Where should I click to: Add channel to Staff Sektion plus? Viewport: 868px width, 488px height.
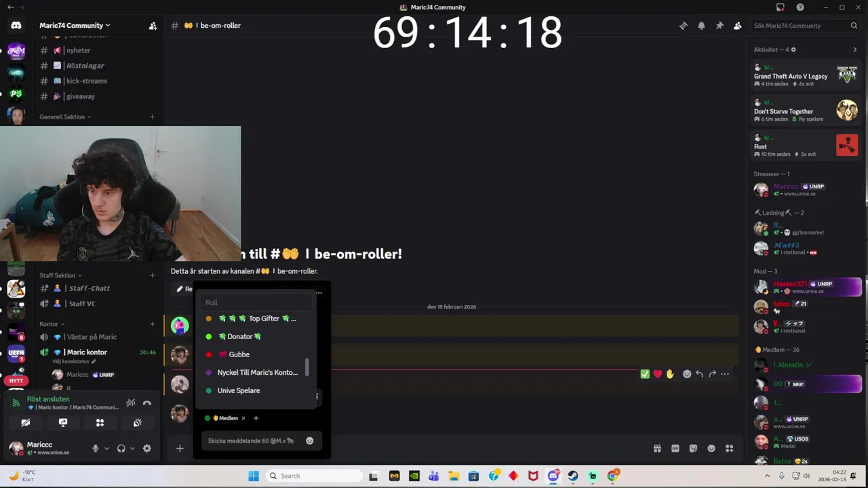pyautogui.click(x=152, y=275)
